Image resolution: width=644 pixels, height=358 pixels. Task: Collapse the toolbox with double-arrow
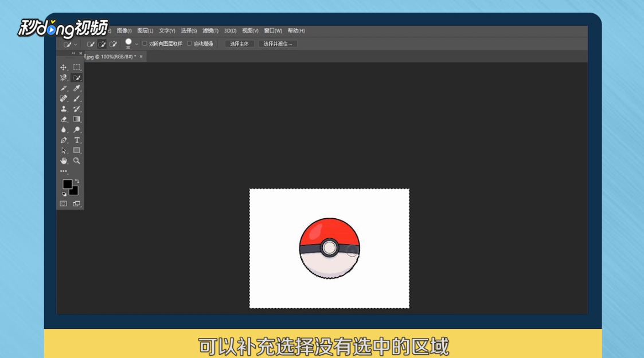click(x=73, y=53)
